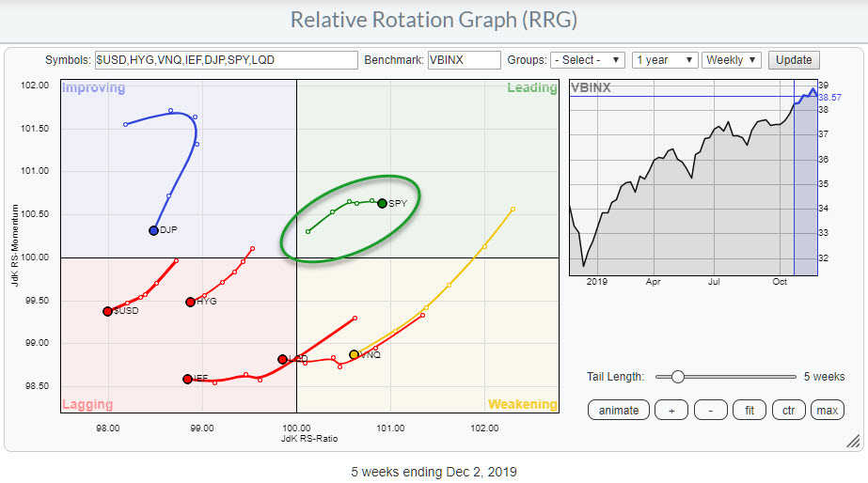The image size is (868, 483).
Task: Select the SPY green marker
Action: 382,203
